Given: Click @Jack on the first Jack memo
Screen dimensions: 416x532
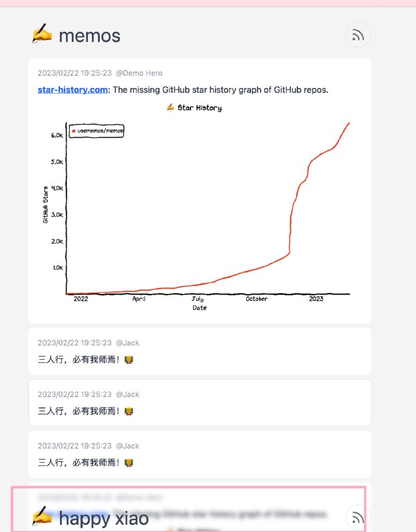Looking at the screenshot, I should tap(128, 343).
